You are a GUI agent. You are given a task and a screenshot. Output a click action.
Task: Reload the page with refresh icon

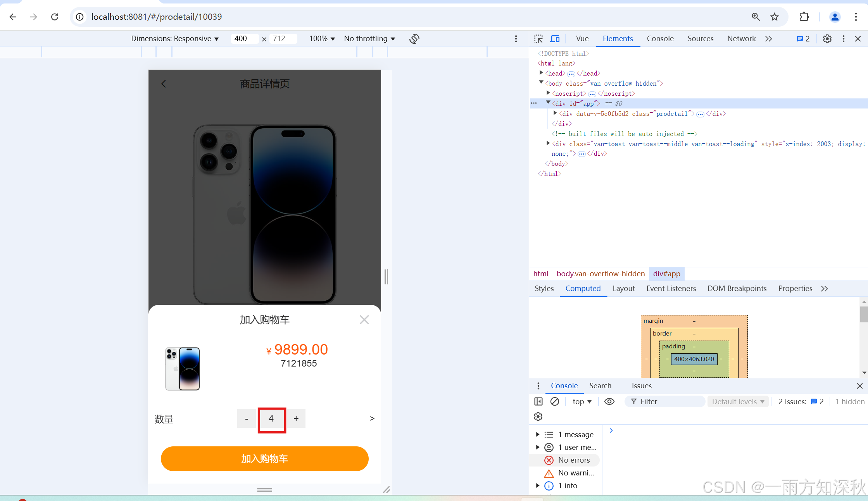(x=55, y=17)
